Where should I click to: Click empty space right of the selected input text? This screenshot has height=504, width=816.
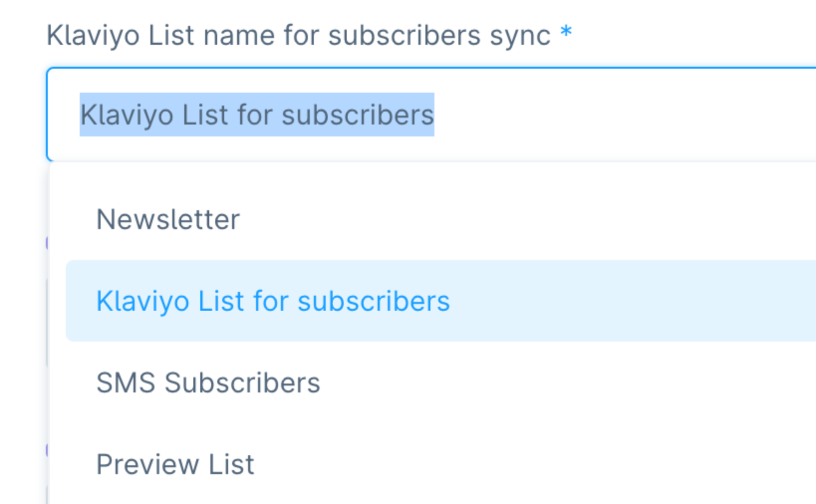[x=623, y=115]
